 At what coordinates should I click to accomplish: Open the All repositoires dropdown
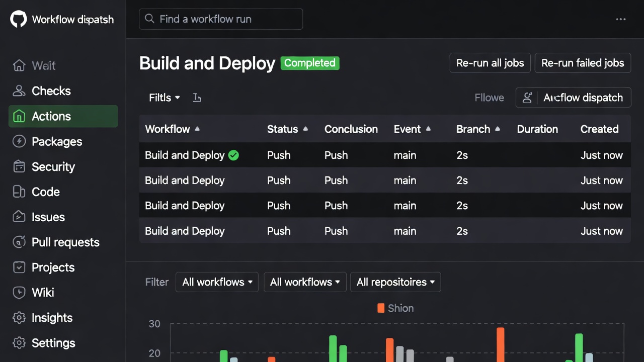point(395,282)
